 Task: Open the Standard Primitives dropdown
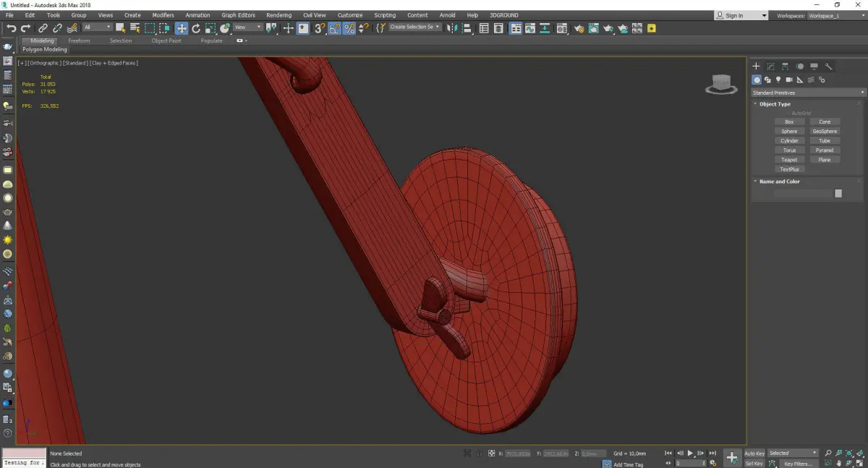tap(808, 93)
